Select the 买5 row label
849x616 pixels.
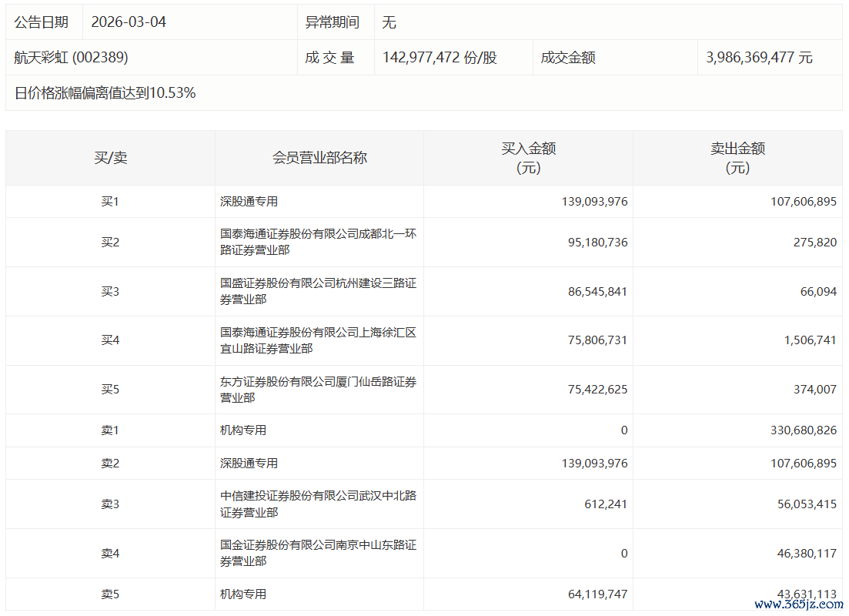pyautogui.click(x=110, y=390)
